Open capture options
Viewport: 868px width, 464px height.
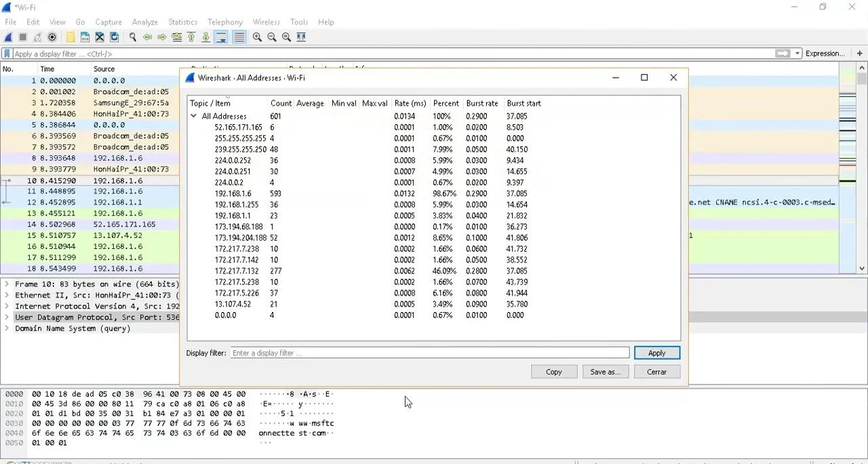click(x=52, y=37)
